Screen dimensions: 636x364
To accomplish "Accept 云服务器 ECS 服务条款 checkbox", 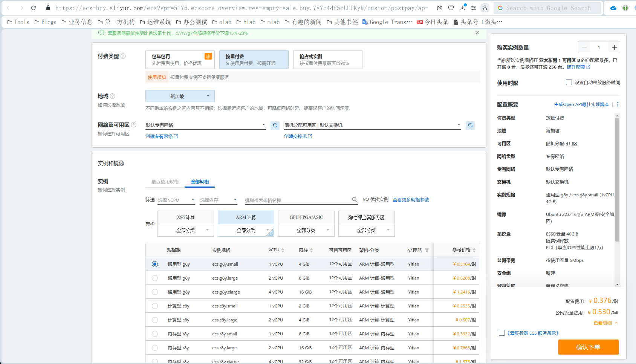I will pos(502,333).
